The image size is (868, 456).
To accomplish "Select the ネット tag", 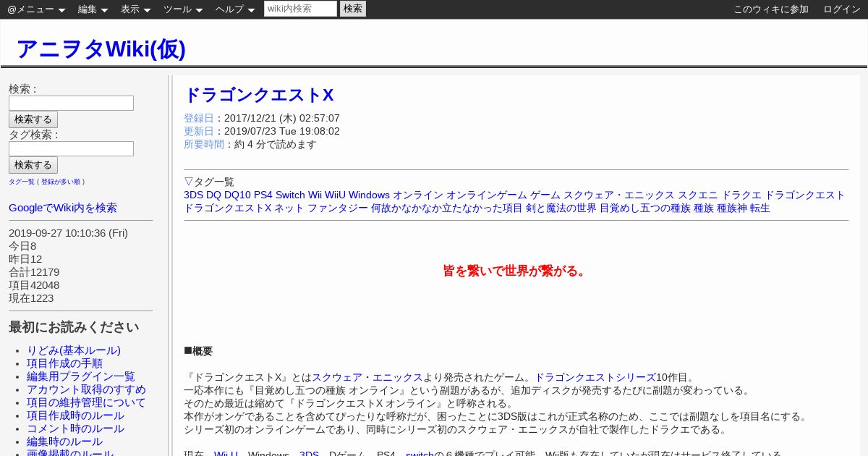I will pyautogui.click(x=289, y=208).
